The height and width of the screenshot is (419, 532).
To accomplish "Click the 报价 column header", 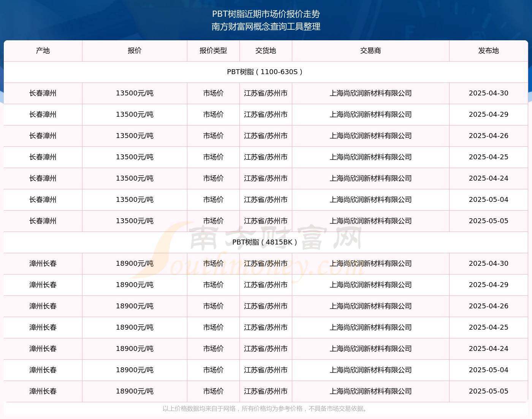I will tap(135, 51).
